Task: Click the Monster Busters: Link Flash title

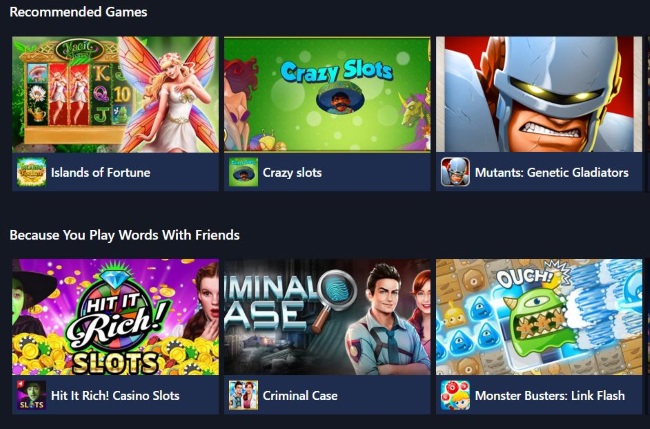Action: pos(550,395)
